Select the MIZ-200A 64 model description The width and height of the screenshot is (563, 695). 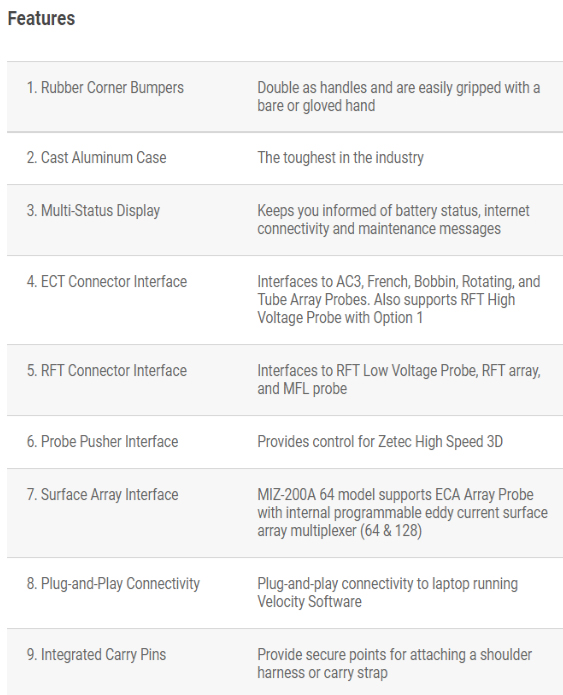pyautogui.click(x=403, y=513)
